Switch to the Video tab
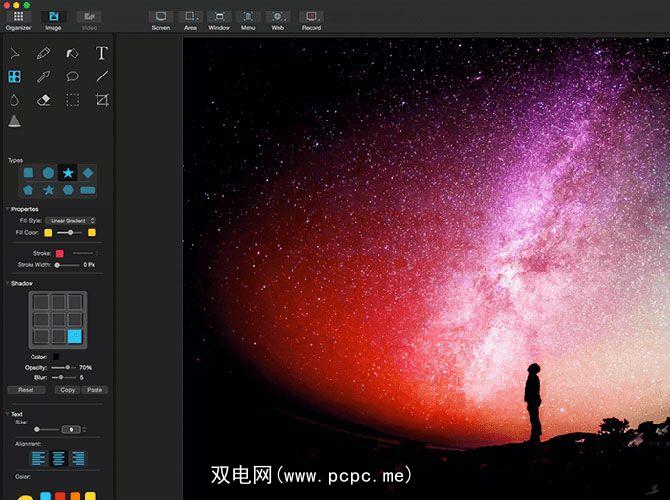The width and height of the screenshot is (670, 500). [89, 21]
